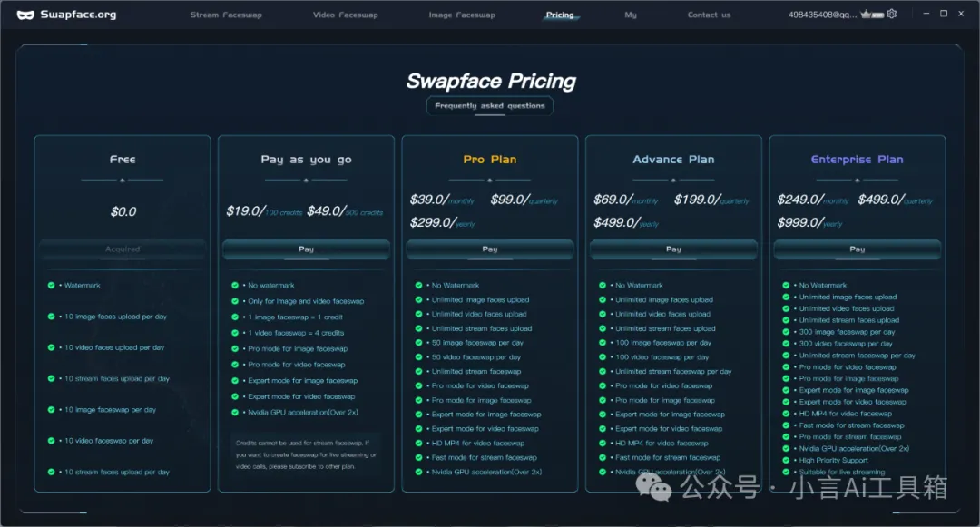This screenshot has width=980, height=527.
Task: Click the Watermark feature in Free plan
Action: pos(82,286)
